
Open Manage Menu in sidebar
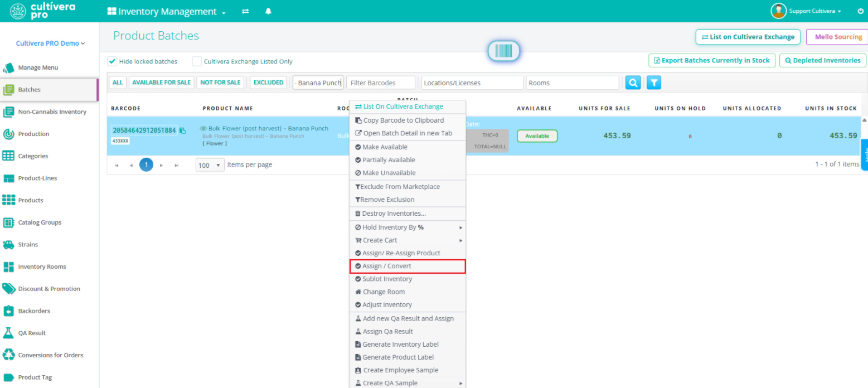[49, 67]
